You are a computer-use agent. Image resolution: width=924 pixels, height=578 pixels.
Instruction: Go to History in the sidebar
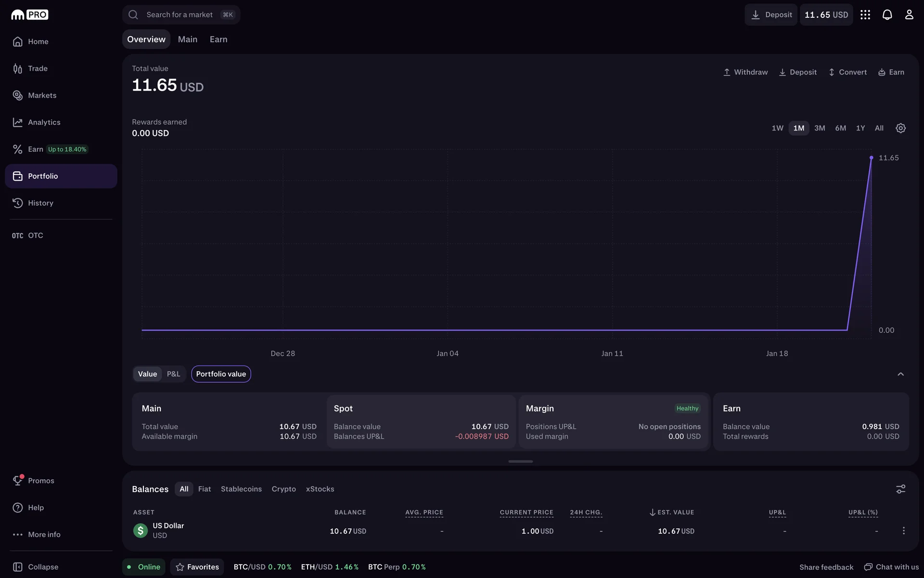40,203
